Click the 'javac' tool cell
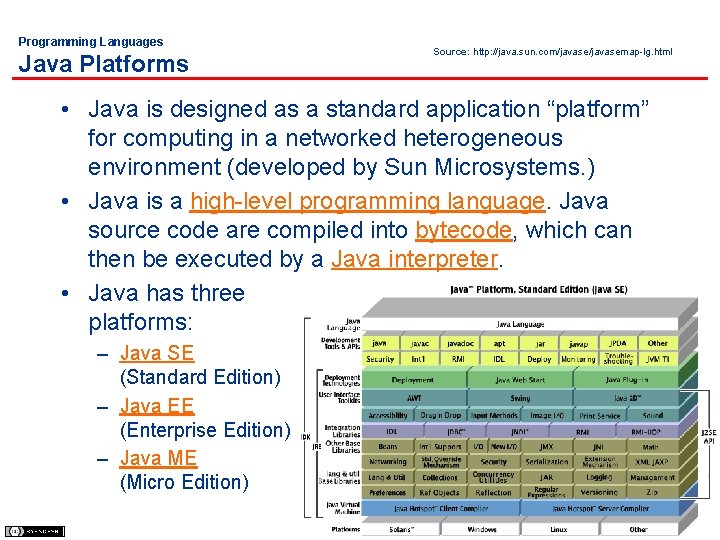 click(420, 343)
